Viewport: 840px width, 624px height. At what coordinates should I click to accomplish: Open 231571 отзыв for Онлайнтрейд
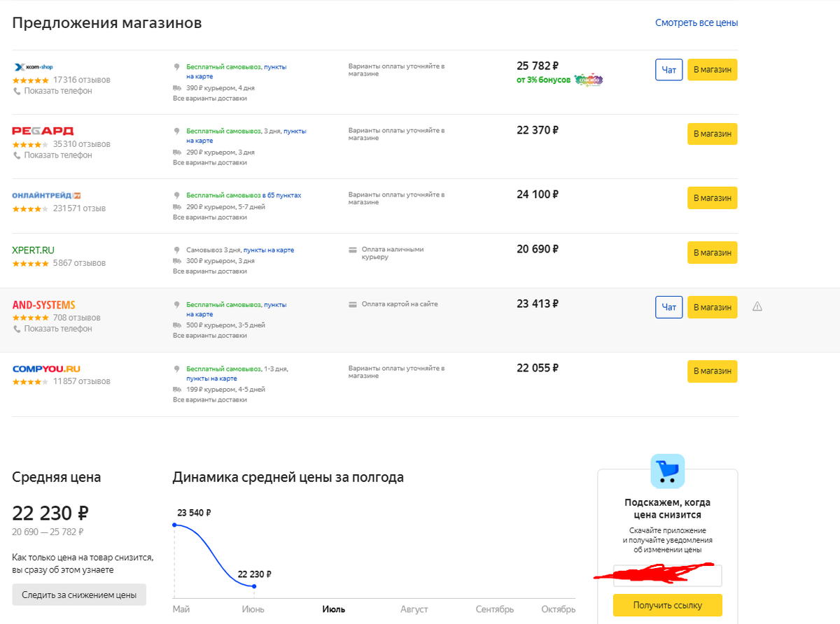pyautogui.click(x=79, y=208)
